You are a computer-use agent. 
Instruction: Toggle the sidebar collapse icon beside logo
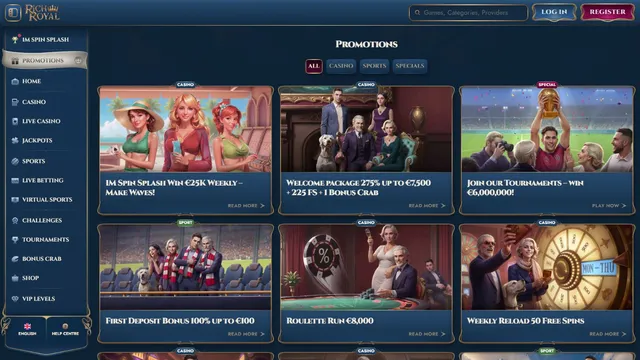click(13, 12)
